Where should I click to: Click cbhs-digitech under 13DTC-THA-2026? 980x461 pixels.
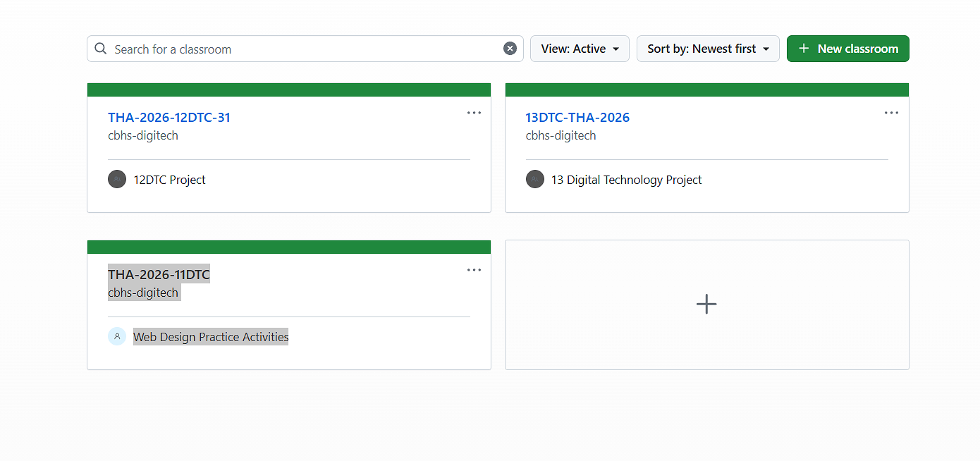pyautogui.click(x=561, y=135)
